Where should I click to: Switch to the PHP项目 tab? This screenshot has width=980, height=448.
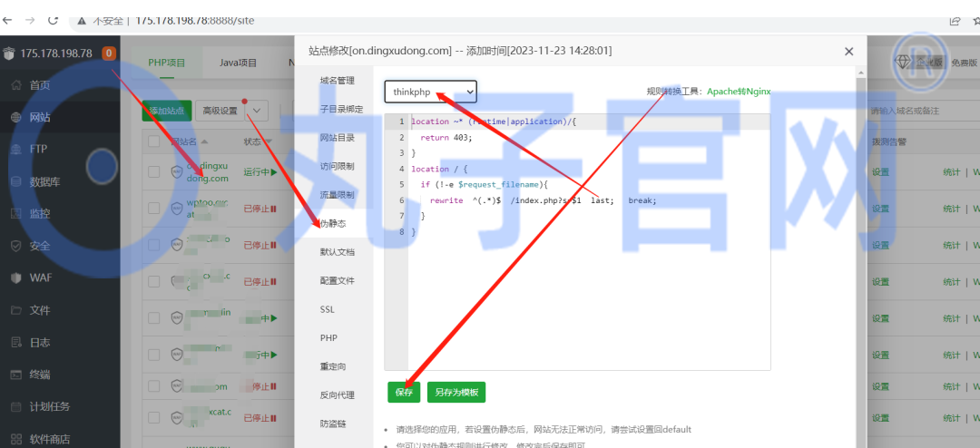pyautogui.click(x=167, y=63)
